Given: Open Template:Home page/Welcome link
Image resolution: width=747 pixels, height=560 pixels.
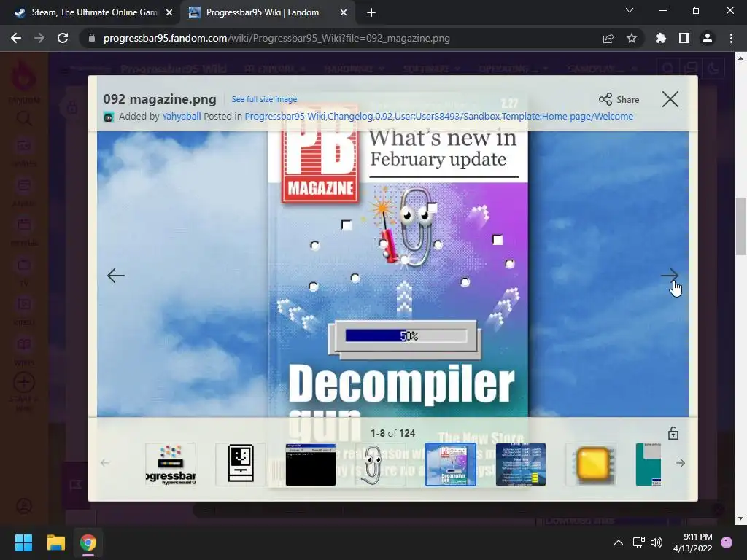Looking at the screenshot, I should (568, 116).
